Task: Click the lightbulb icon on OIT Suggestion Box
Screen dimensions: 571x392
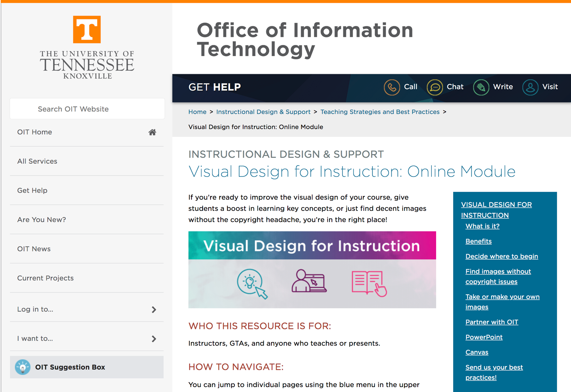Action: [x=23, y=367]
